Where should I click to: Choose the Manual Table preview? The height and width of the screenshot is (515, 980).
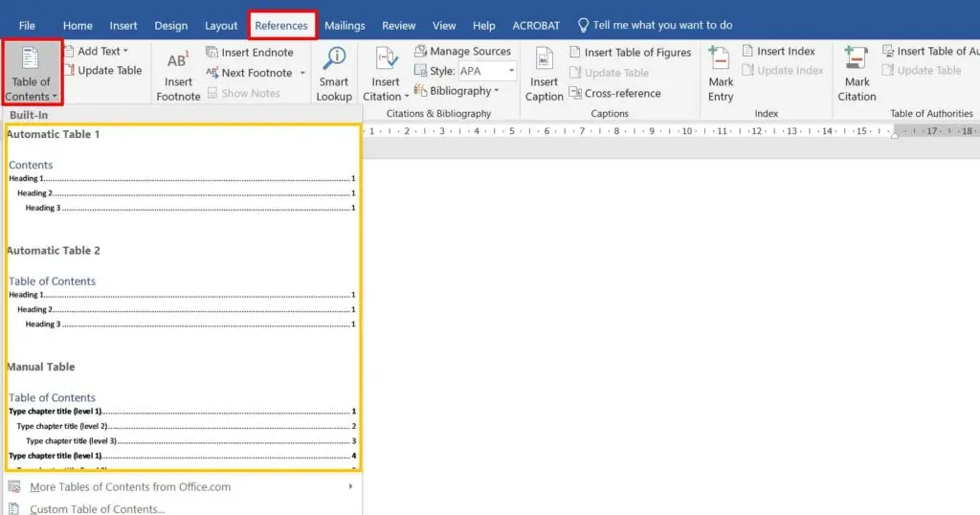[183, 414]
